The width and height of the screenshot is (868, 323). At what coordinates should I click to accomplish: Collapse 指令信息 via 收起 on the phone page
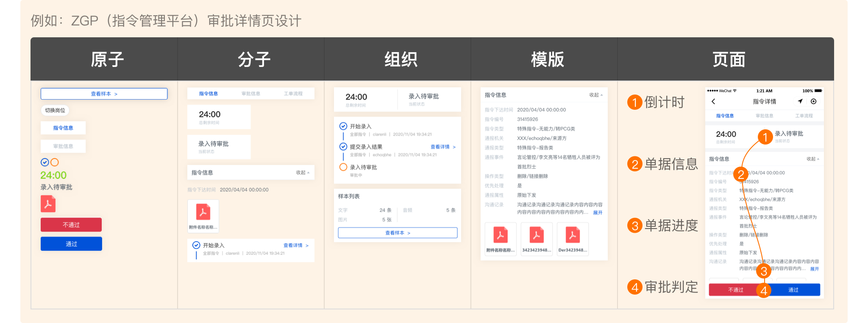click(x=813, y=159)
